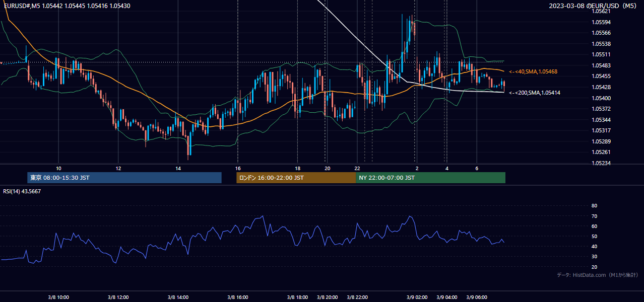Screen dimensions: 644x302
Task: Click RSI scale value 80
Action: coord(594,206)
